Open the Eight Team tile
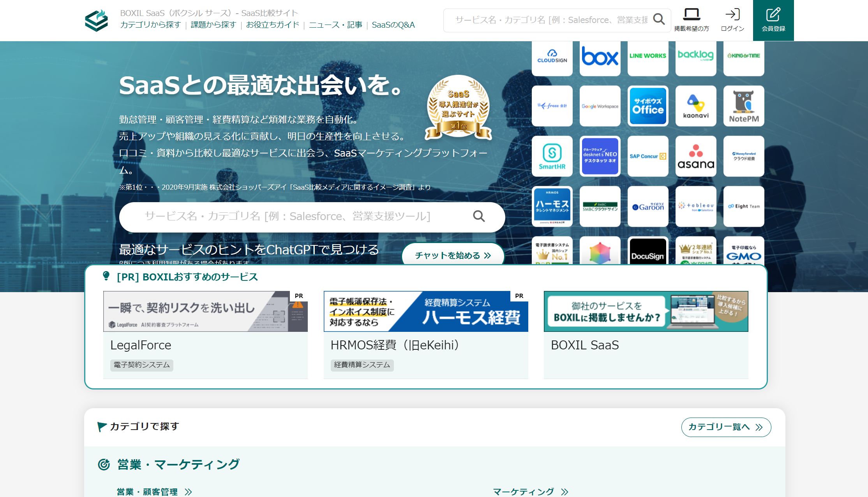 pyautogui.click(x=744, y=206)
